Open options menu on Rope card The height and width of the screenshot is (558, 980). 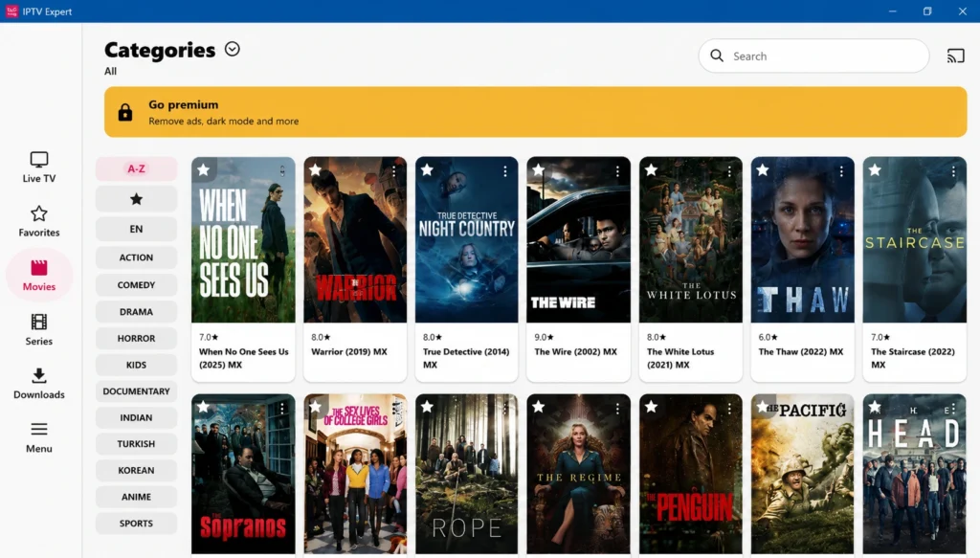coord(505,408)
